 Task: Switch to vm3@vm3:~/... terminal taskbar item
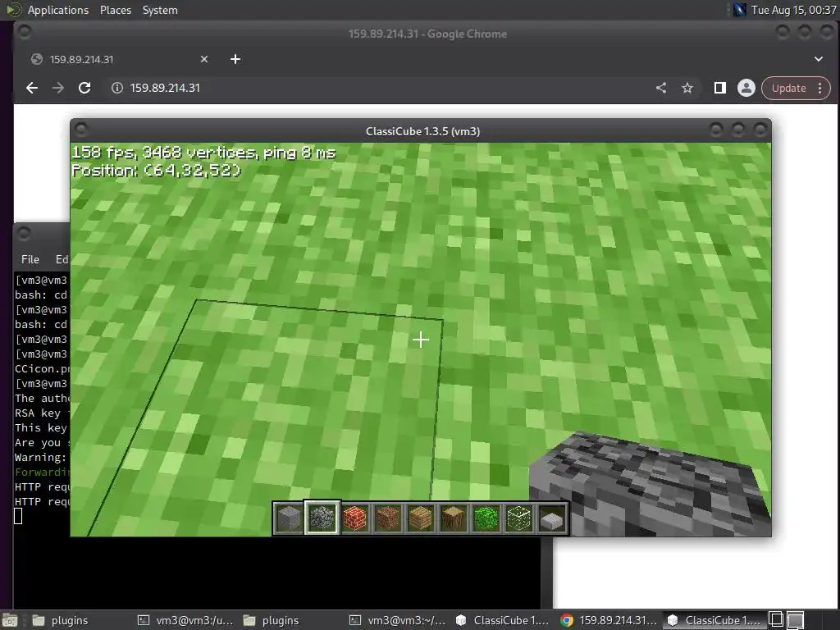click(397, 620)
